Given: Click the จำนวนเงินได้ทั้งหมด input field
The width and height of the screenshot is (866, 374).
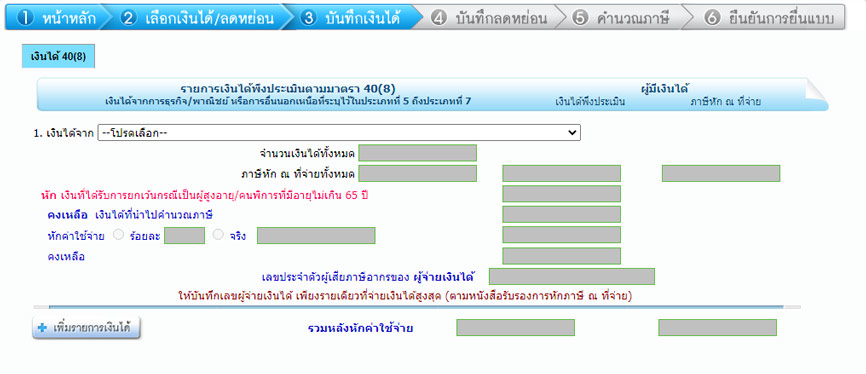Looking at the screenshot, I should click(417, 153).
